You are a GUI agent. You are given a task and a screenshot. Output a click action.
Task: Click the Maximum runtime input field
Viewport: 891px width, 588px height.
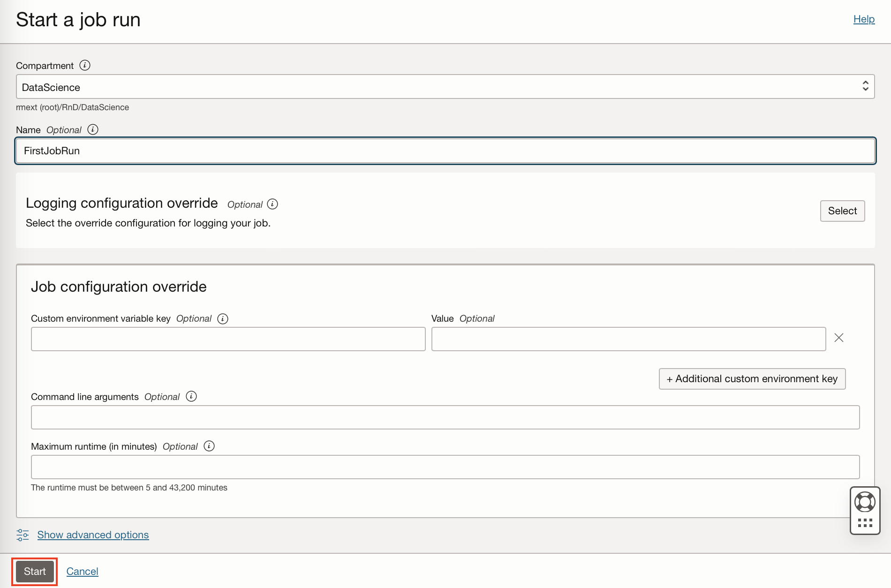(x=445, y=467)
